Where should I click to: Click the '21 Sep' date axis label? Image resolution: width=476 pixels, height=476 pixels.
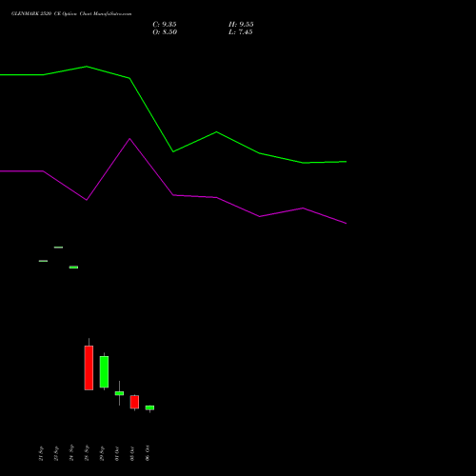point(41,453)
